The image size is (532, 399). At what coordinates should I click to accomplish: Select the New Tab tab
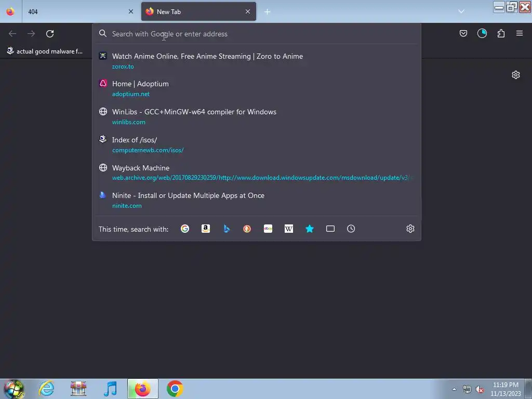(198, 11)
